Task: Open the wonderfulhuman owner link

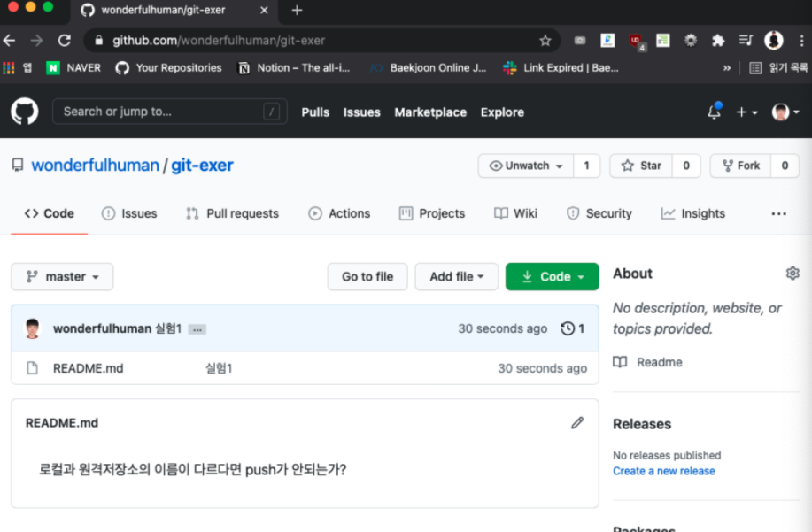Action: pos(96,165)
